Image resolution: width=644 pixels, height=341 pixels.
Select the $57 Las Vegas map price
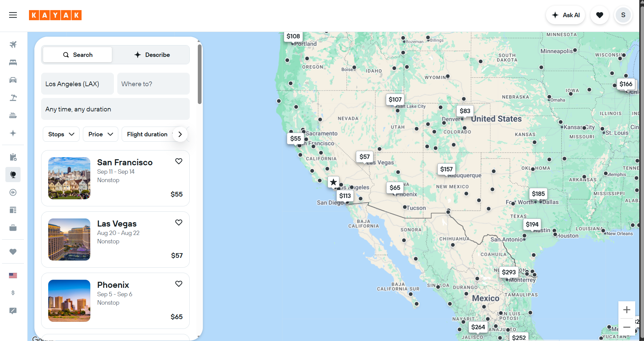coord(364,157)
